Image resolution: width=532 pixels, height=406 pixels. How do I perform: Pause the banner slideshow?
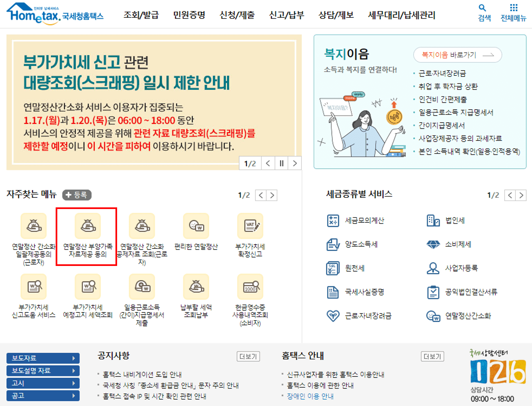(x=281, y=163)
